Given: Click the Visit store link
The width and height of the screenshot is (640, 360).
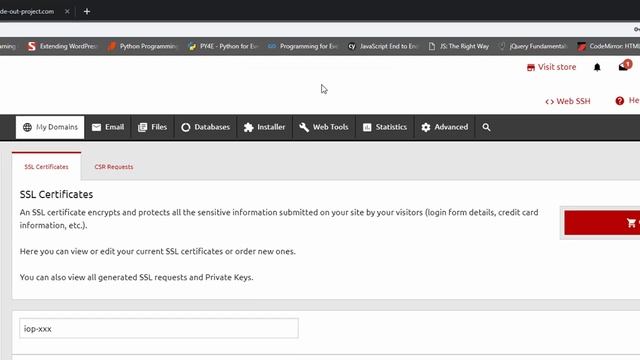Looking at the screenshot, I should [551, 67].
